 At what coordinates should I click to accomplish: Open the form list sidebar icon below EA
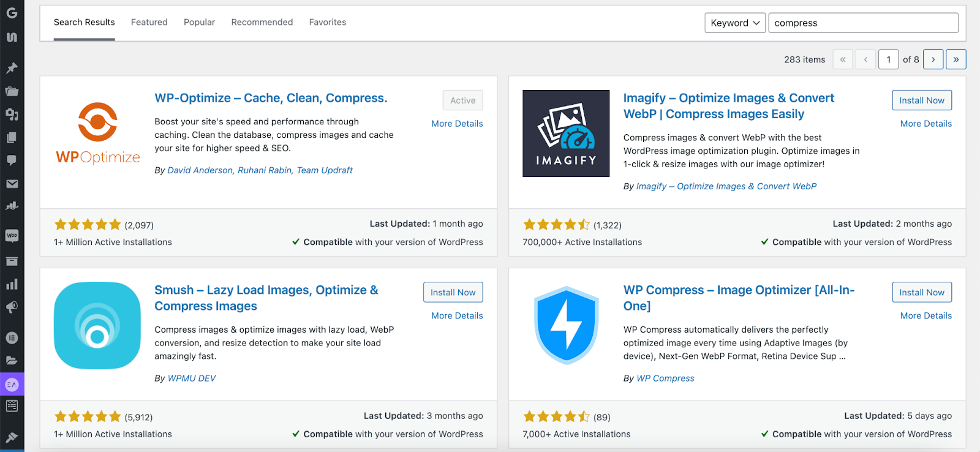coord(12,405)
